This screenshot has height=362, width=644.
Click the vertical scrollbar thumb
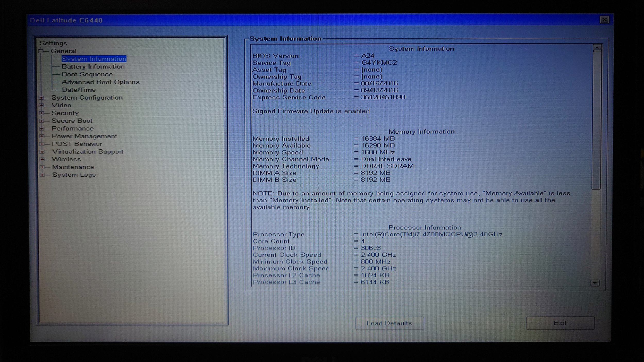coord(597,120)
